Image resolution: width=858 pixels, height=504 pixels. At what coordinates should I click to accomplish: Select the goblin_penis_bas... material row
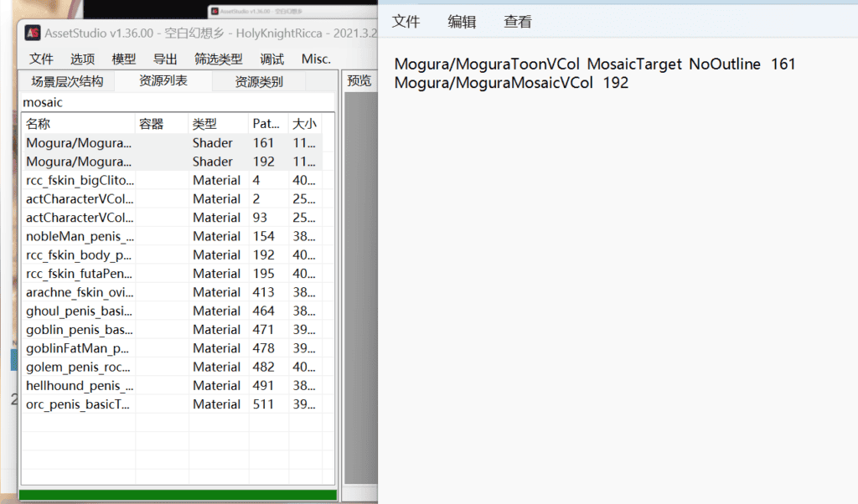[173, 330]
